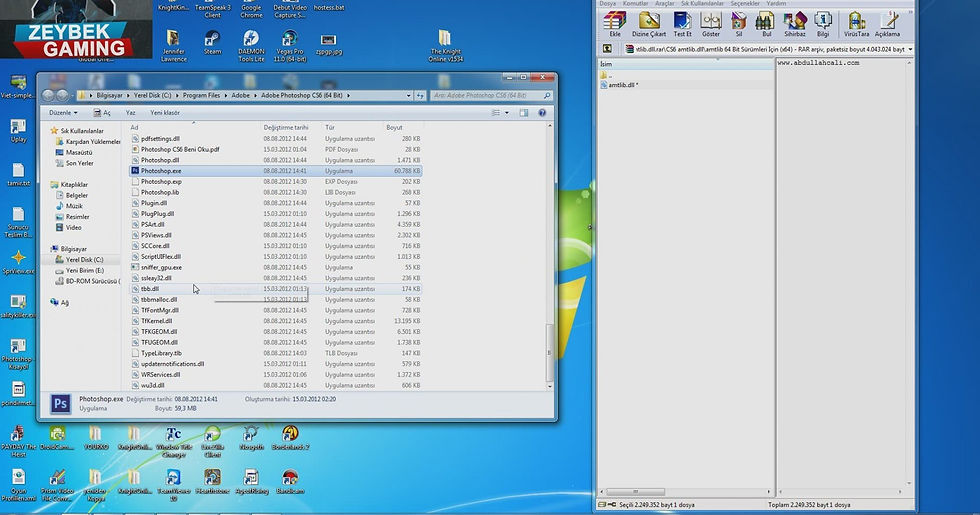Click the arrow after Adobe in breadcrumb

255,96
